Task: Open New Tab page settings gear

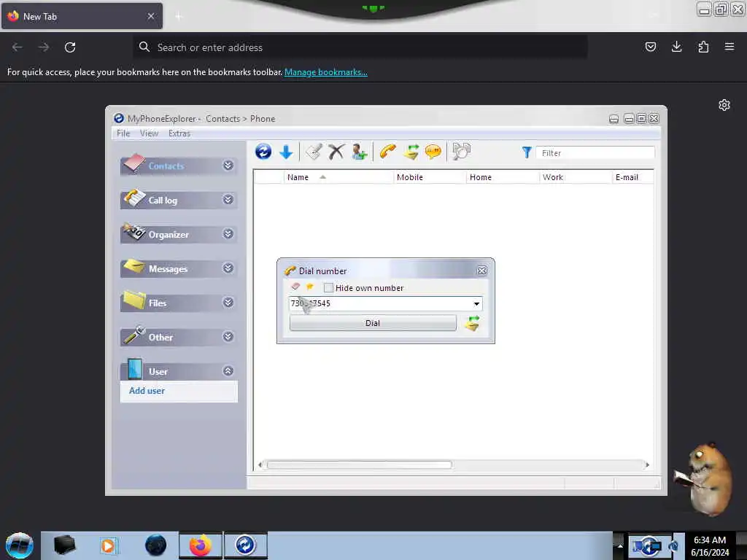Action: (724, 105)
